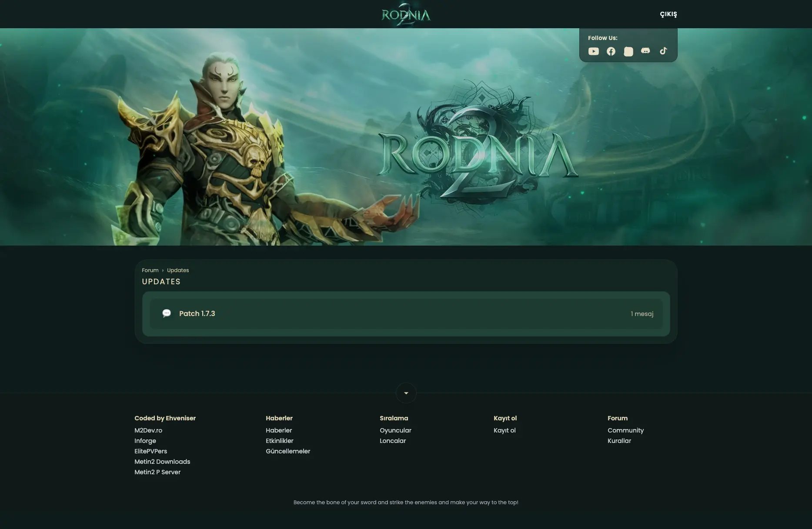Open Etkinlikler under Haberler

coord(279,441)
